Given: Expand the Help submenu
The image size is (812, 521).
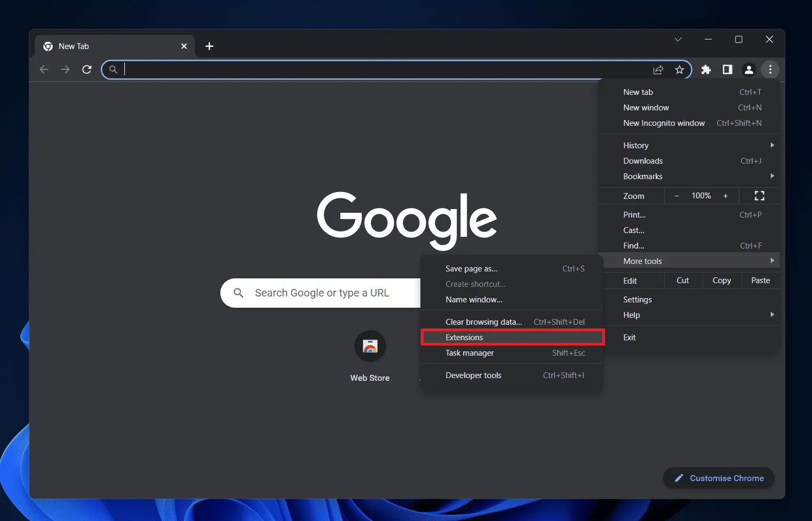Looking at the screenshot, I should [689, 315].
